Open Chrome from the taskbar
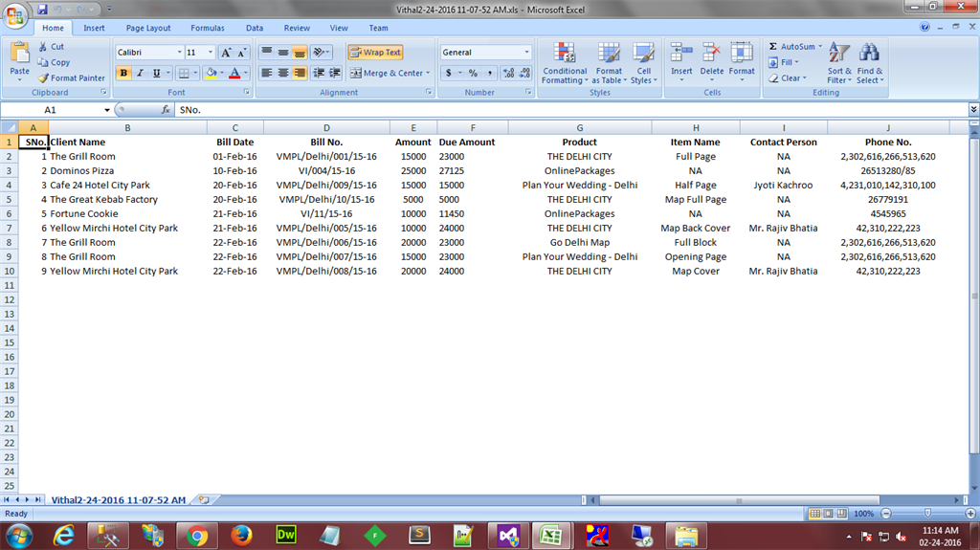Viewport: 980px width, 550px height. coord(197,536)
